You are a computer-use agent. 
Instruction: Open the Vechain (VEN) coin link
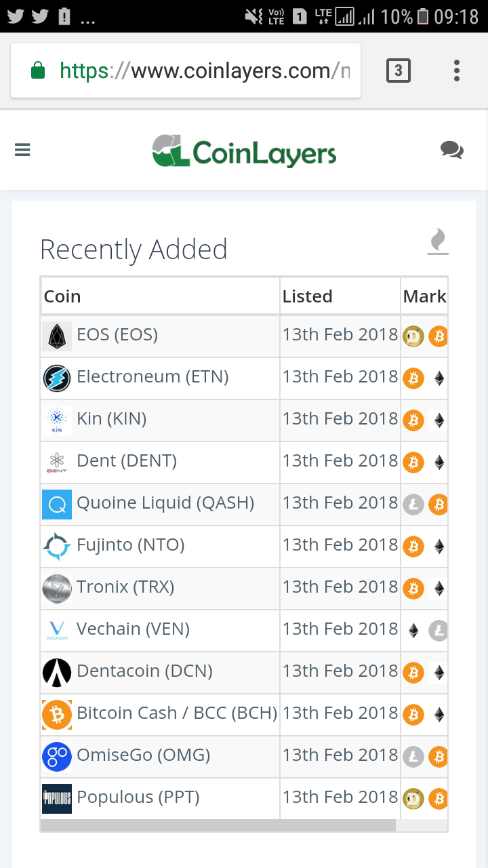[133, 629]
